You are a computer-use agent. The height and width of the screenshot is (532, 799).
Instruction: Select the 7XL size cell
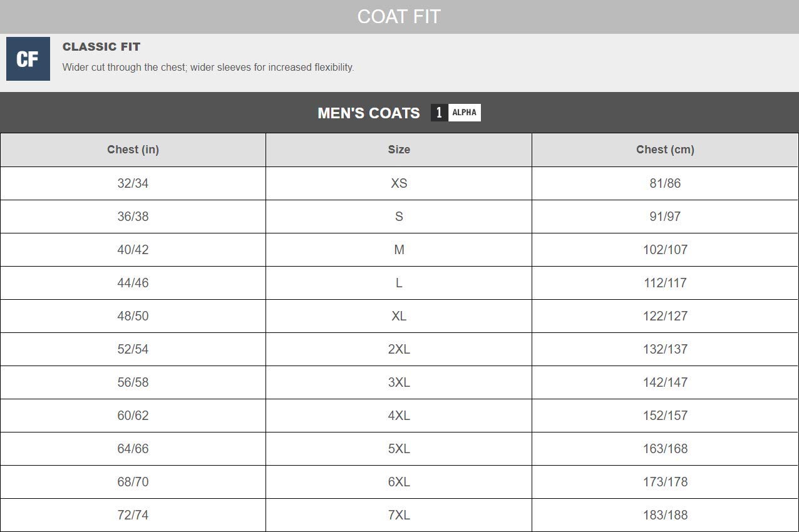(399, 515)
